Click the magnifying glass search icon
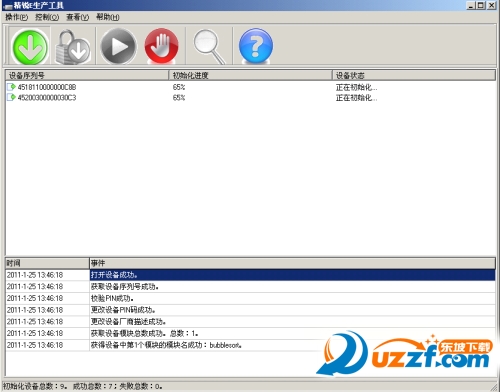This screenshot has width=500, height=392. click(x=209, y=46)
